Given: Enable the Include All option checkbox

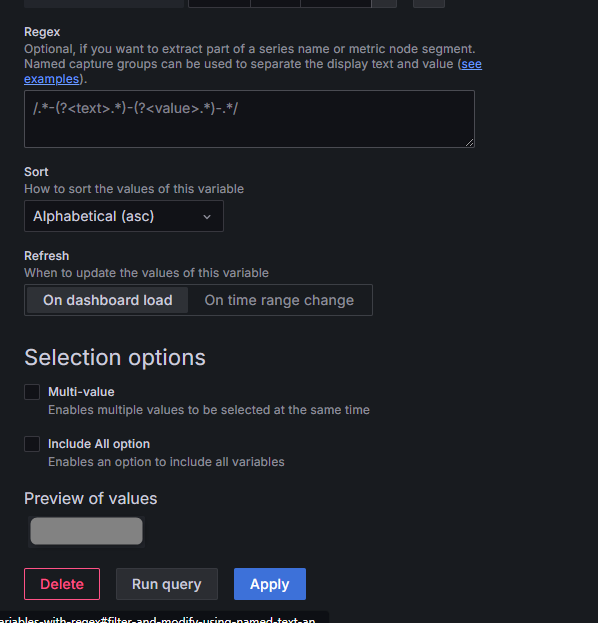Looking at the screenshot, I should [x=32, y=444].
